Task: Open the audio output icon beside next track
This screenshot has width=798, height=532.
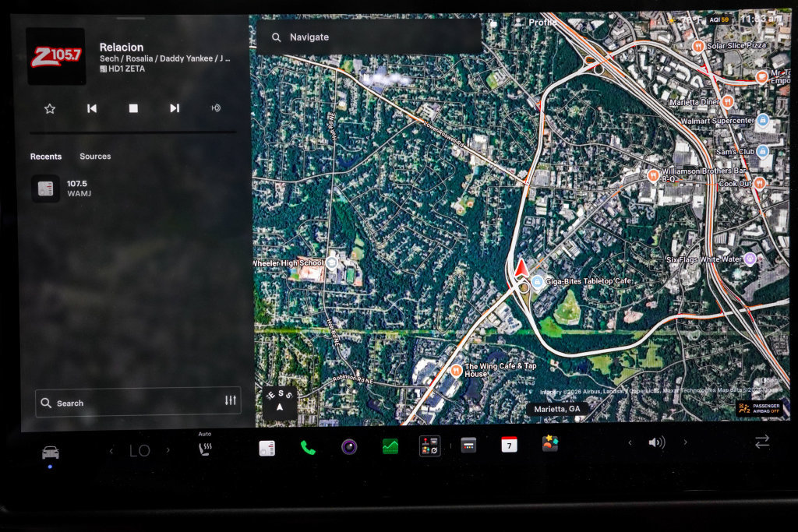Action: 216,107
